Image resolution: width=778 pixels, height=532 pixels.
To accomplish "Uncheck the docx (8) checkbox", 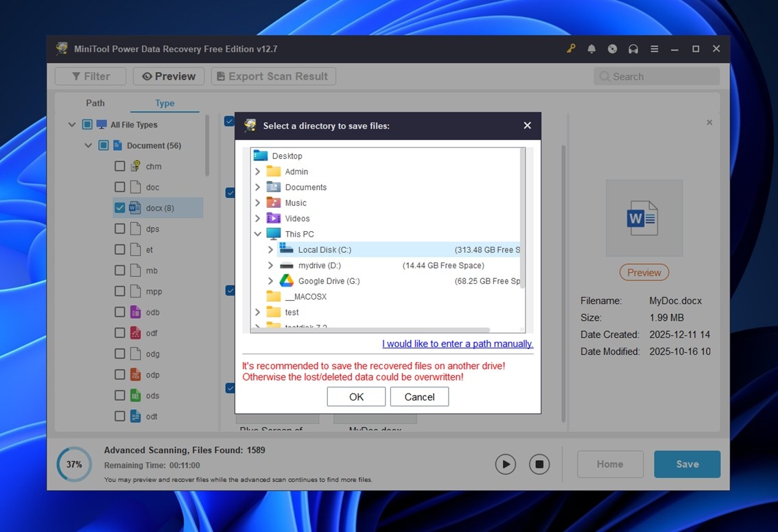I will click(120, 208).
